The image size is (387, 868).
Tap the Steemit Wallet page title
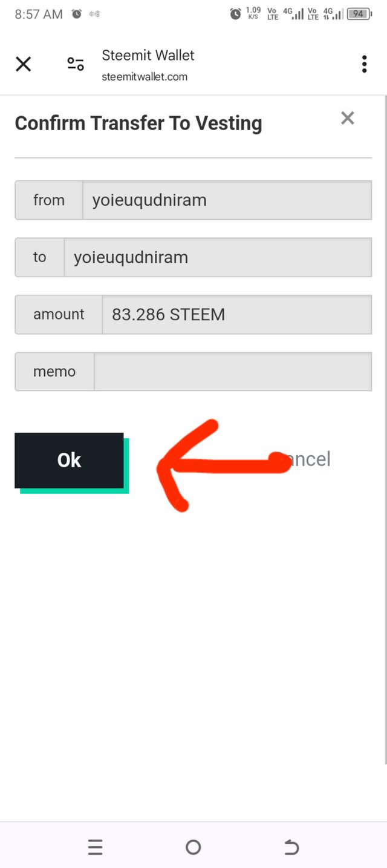tap(148, 56)
